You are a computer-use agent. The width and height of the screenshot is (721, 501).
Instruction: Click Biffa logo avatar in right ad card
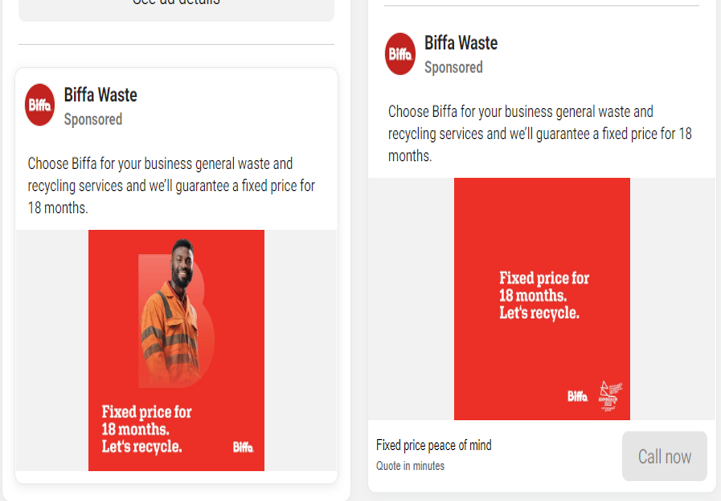click(400, 54)
